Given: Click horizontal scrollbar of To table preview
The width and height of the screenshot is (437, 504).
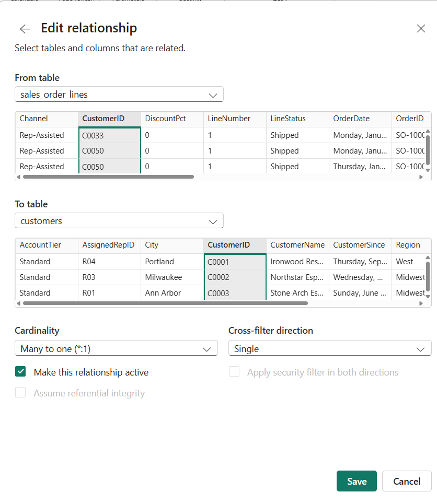Looking at the screenshot, I should pos(165,303).
